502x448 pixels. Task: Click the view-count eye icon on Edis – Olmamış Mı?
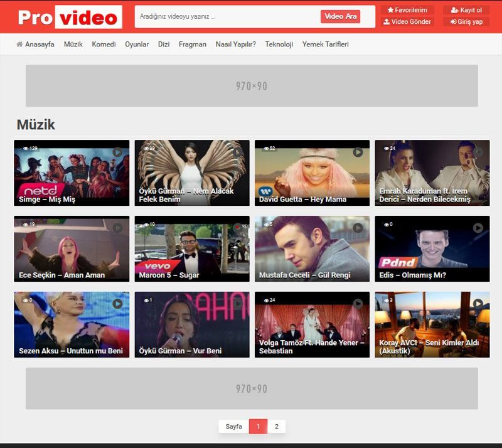click(387, 225)
